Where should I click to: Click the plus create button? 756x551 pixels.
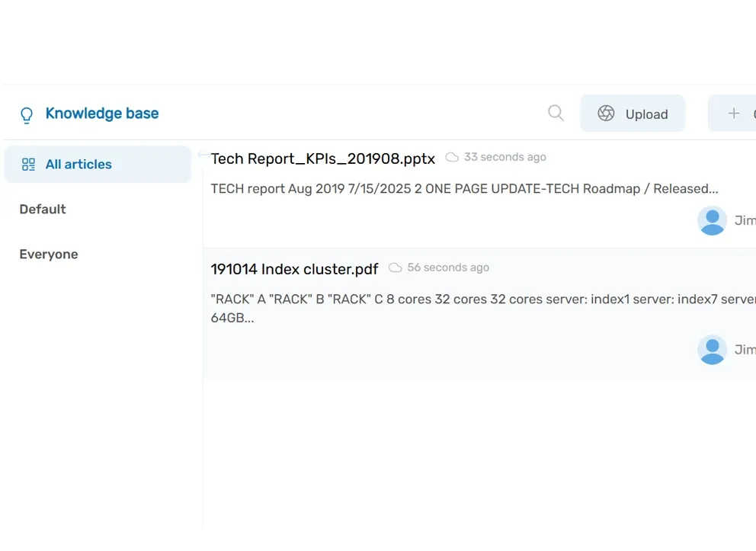[732, 114]
